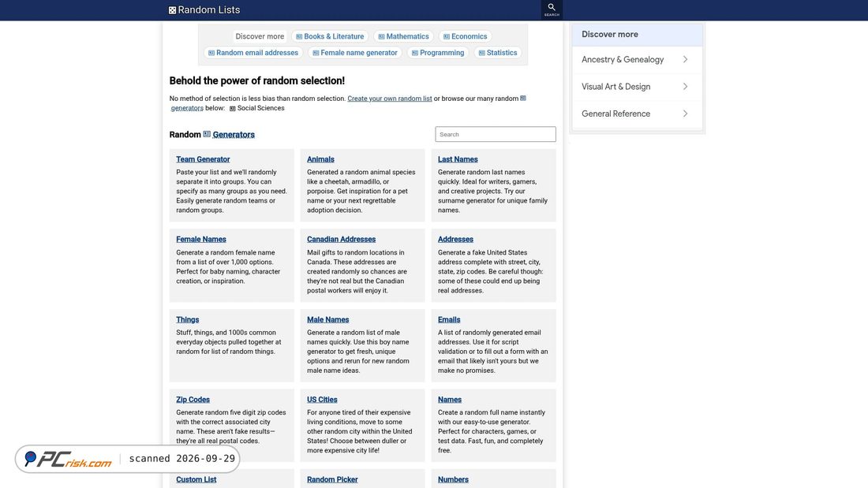Select Ancestry & Genealogy in Discover more sidebar
The width and height of the screenshot is (868, 488).
[x=637, y=60]
